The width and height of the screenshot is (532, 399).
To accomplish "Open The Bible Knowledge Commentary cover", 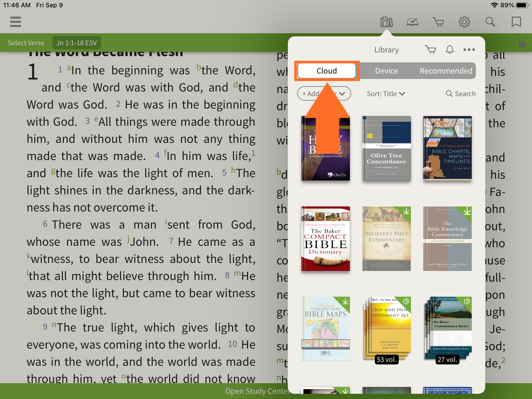I will [447, 239].
